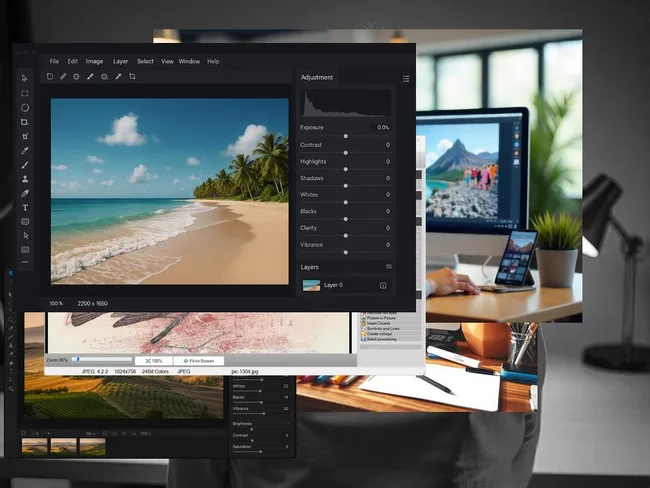Select the Rectangular Marquee tool

[x=25, y=94]
